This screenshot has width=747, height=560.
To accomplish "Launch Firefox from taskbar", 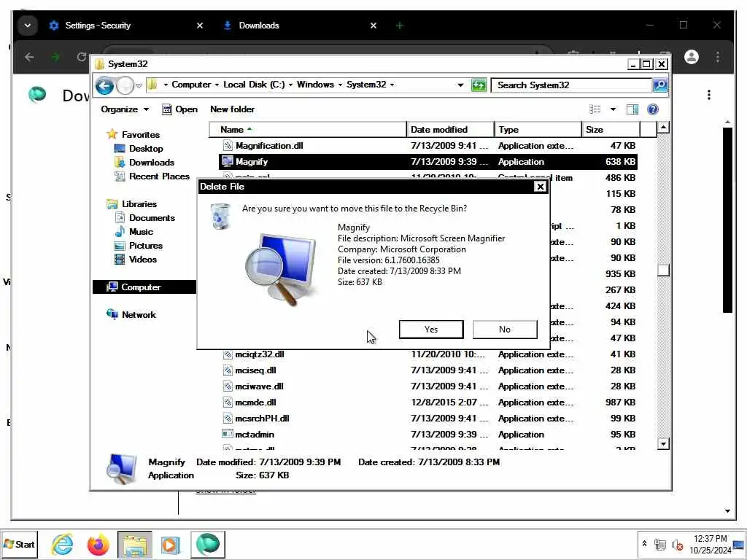I will point(98,544).
